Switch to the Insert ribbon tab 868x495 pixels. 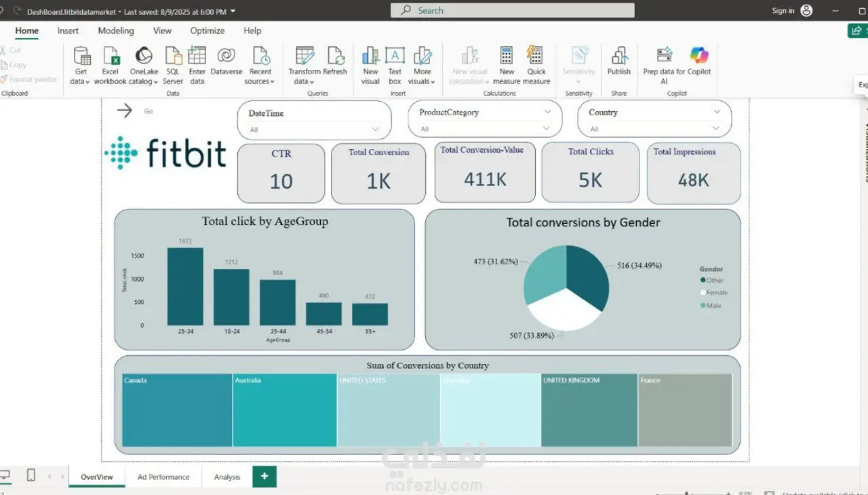click(68, 31)
